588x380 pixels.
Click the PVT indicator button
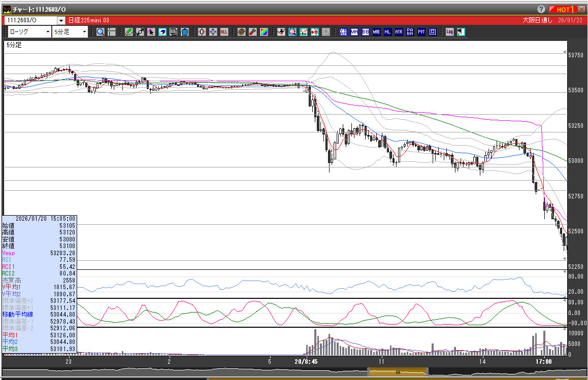(x=421, y=32)
